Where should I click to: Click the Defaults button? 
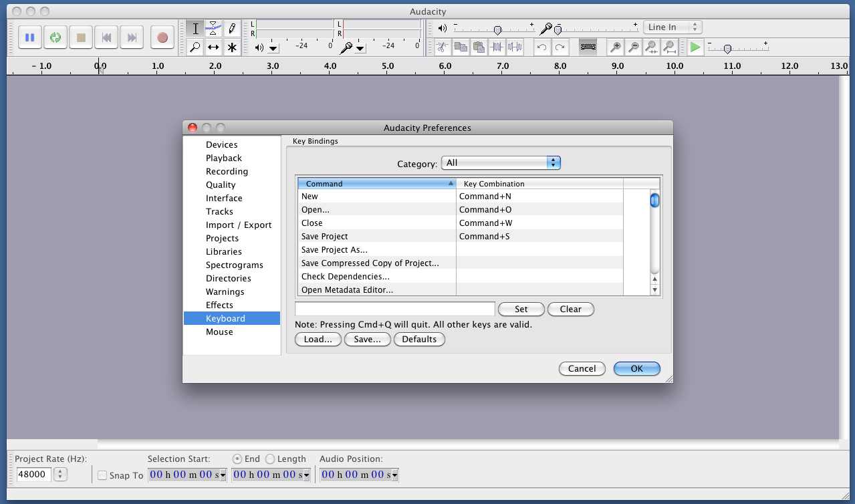pos(419,339)
